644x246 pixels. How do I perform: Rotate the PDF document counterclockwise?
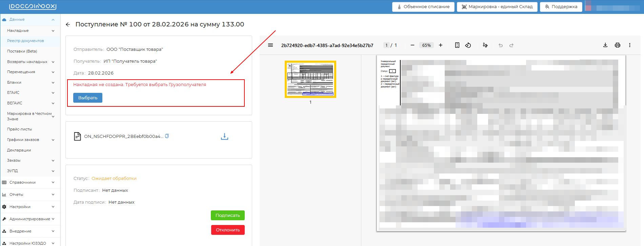click(x=468, y=45)
